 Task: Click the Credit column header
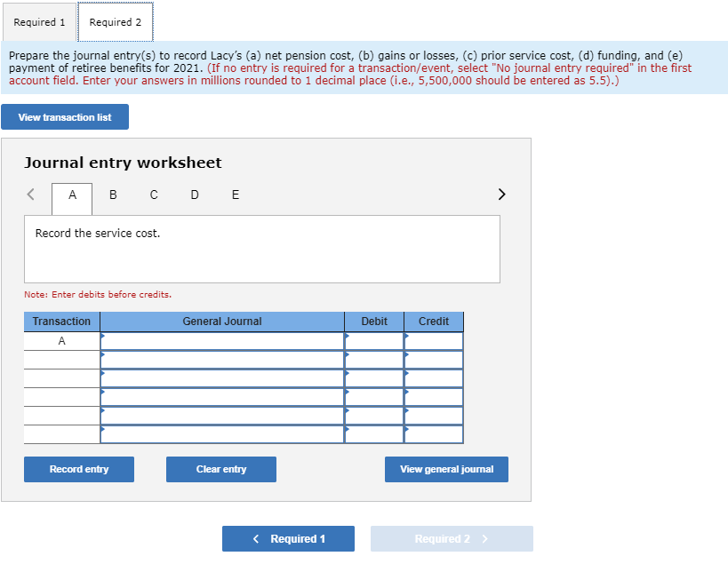coord(434,322)
